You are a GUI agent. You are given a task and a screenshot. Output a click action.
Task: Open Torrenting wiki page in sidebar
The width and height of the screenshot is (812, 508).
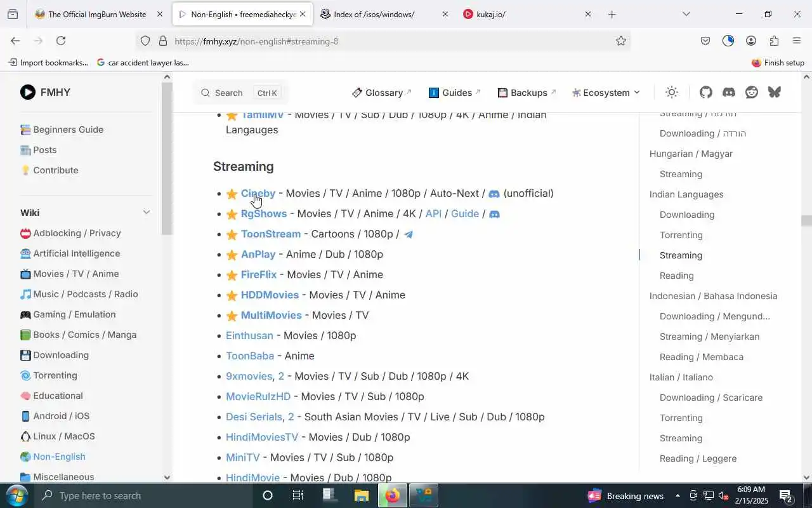(48, 375)
